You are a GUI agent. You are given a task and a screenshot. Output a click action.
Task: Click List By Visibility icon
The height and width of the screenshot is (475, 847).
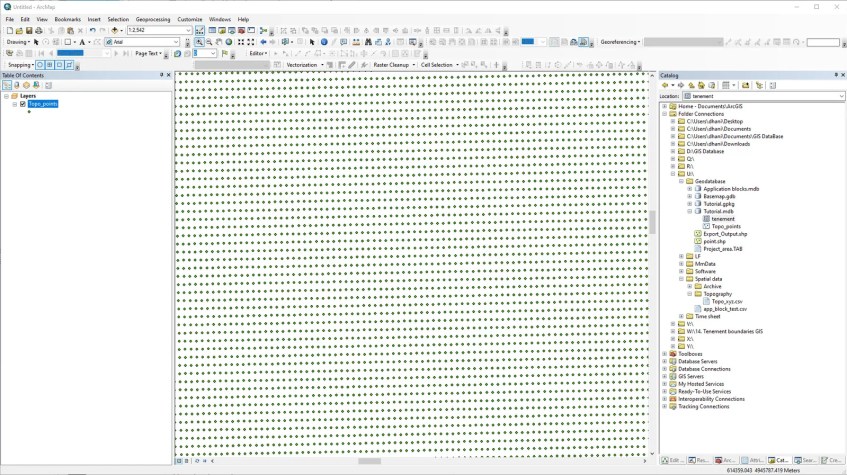click(x=26, y=85)
